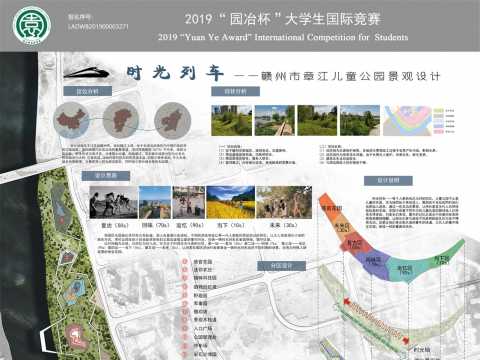This screenshot has width=480, height=360.
Task: Click the '时光列车' main title
Action: [x=175, y=73]
